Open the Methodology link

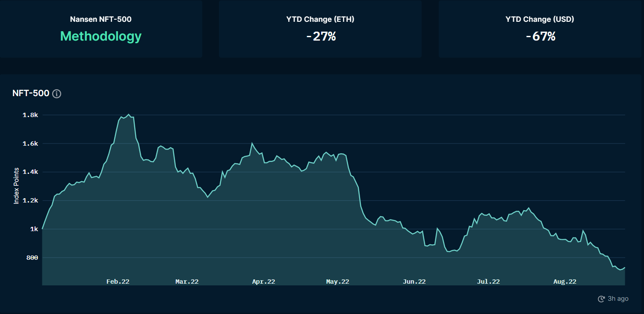[x=100, y=36]
